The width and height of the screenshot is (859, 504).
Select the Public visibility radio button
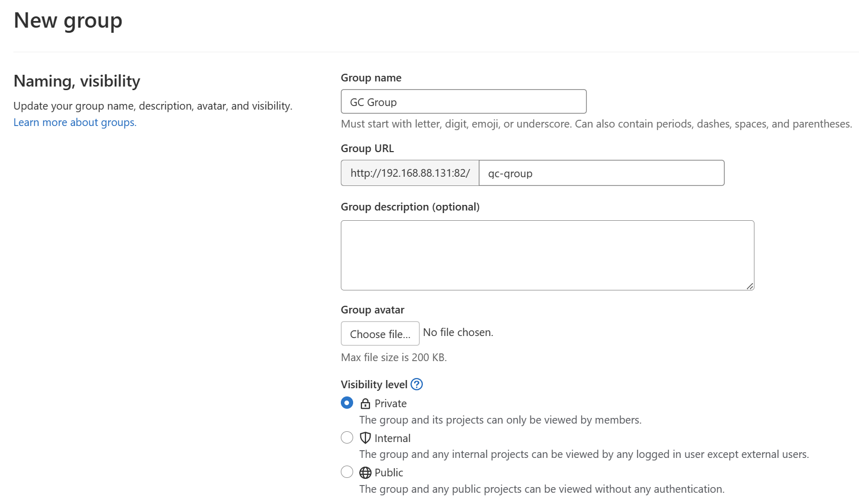click(347, 472)
